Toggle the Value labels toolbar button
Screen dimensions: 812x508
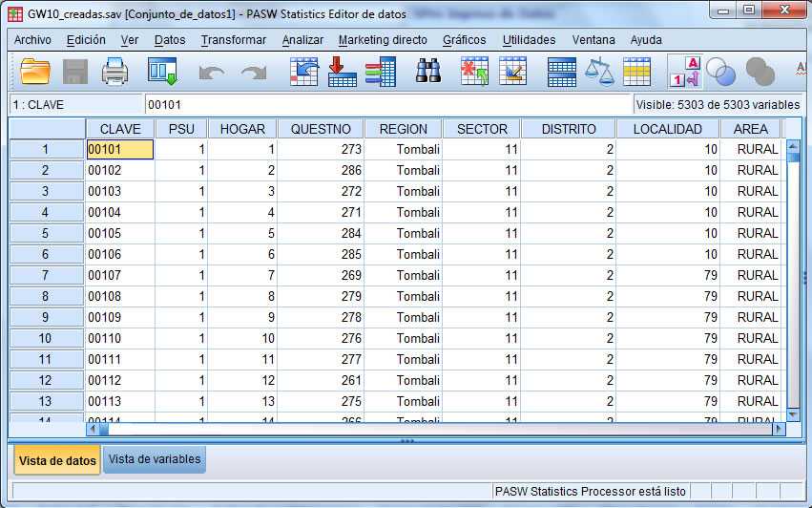(x=684, y=72)
